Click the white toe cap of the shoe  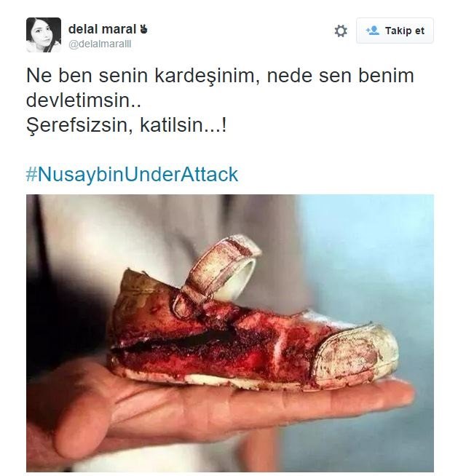point(356,353)
